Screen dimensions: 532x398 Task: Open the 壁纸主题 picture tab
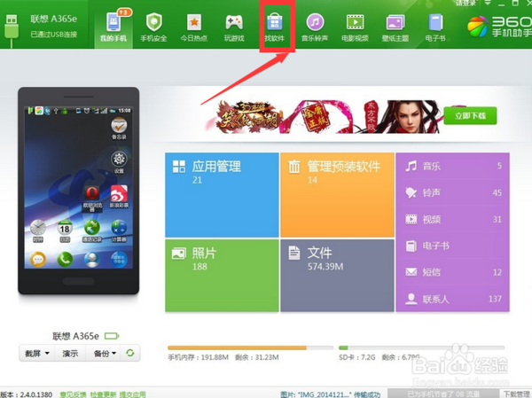(395, 27)
